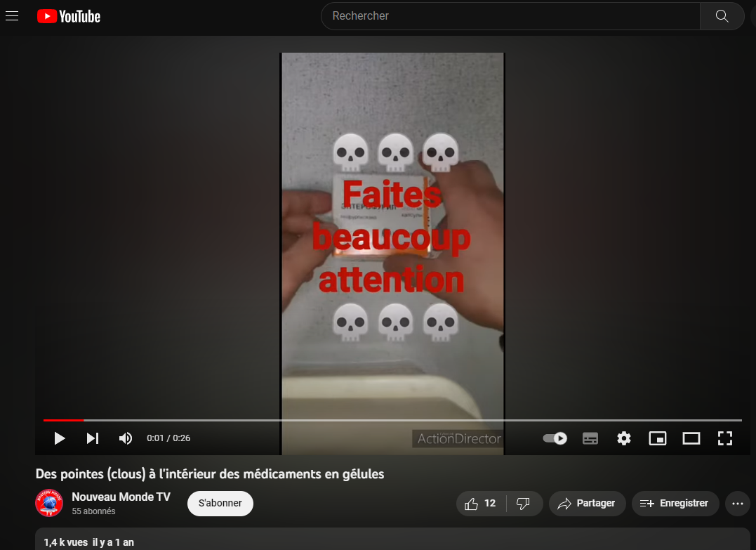Image resolution: width=756 pixels, height=550 pixels.
Task: Enable miniplayer mode
Action: pyautogui.click(x=658, y=438)
